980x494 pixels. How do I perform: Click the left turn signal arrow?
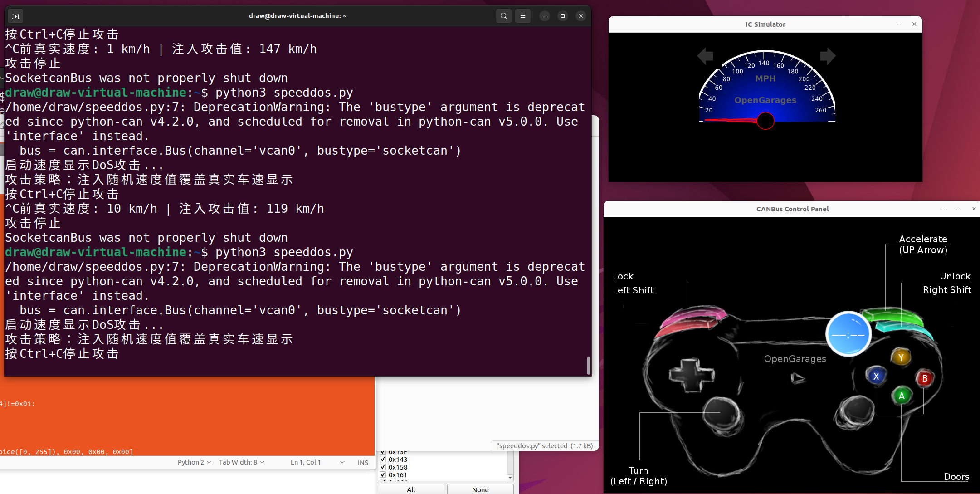[x=705, y=56]
